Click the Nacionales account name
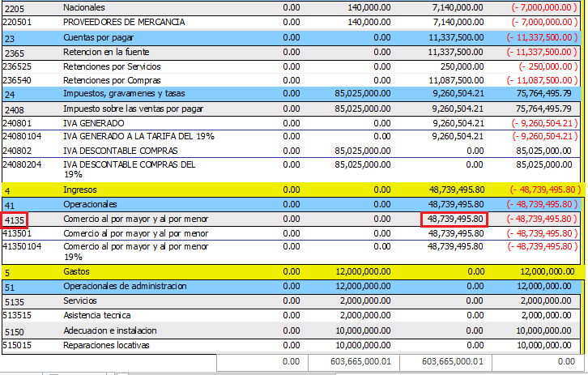The height and width of the screenshot is (375, 588). [x=84, y=7]
